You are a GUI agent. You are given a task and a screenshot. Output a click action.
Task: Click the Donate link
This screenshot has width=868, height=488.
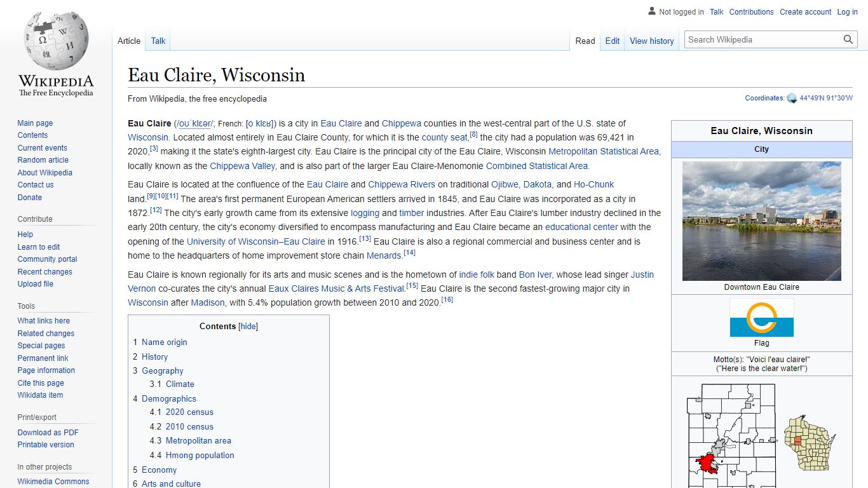click(x=30, y=198)
